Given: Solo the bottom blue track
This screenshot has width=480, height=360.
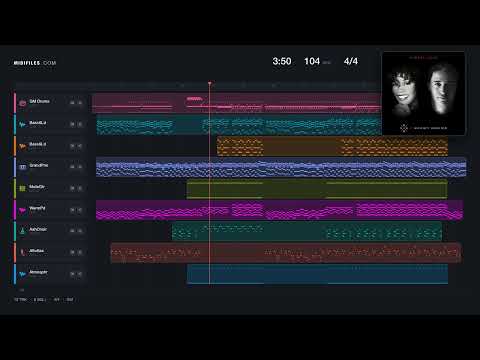Looking at the screenshot, I should pos(80,274).
